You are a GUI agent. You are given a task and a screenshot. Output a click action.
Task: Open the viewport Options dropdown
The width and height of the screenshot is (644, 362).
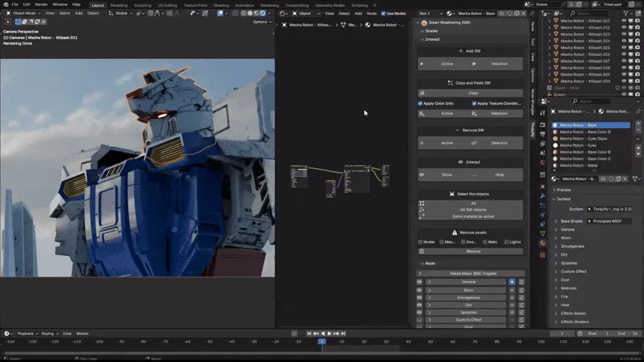(262, 22)
